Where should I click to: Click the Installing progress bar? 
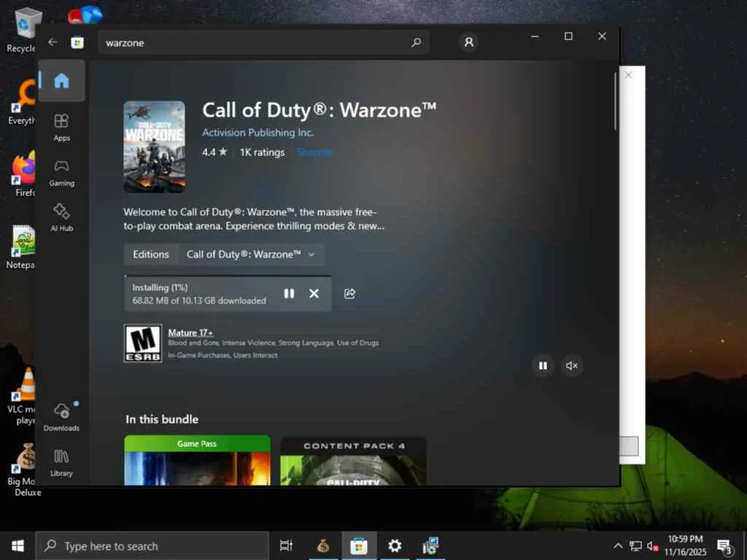tap(228, 276)
